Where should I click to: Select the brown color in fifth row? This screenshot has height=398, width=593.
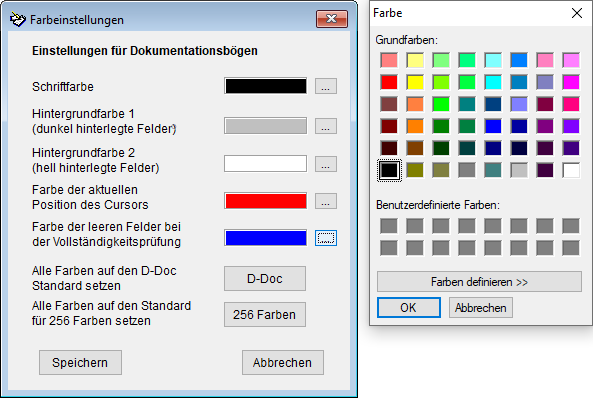pos(415,148)
